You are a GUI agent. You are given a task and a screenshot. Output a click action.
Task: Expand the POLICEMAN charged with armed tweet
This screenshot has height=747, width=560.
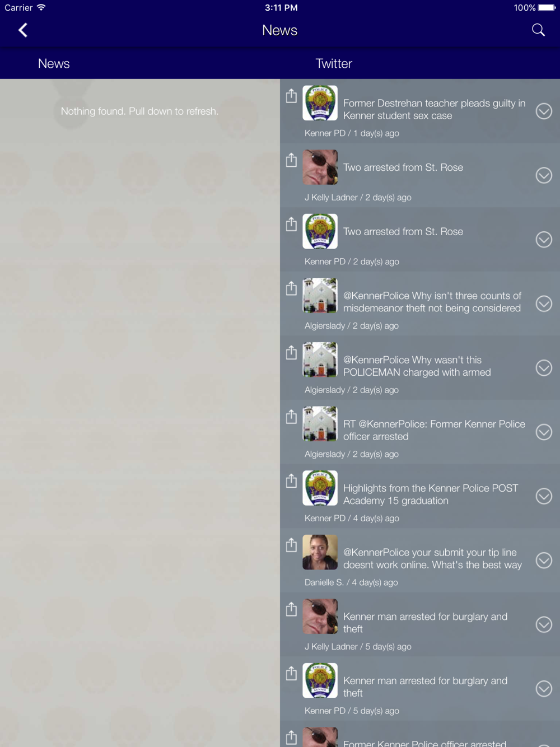[544, 367]
